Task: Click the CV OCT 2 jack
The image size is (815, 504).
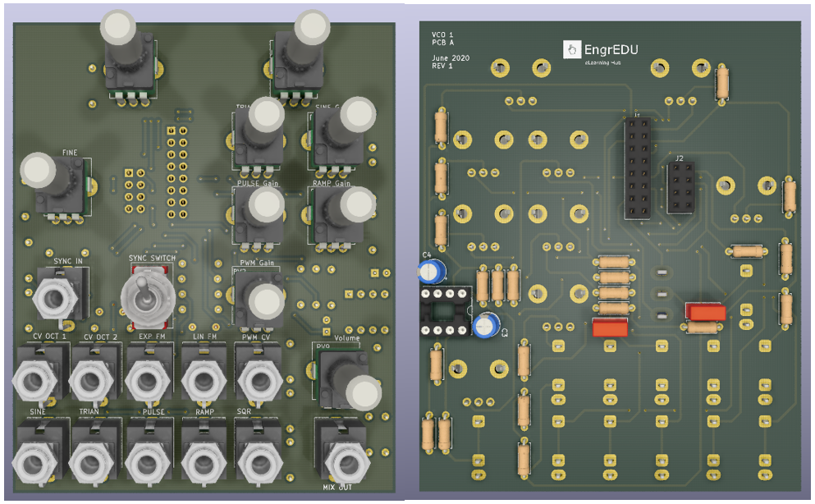Action: pos(89,380)
